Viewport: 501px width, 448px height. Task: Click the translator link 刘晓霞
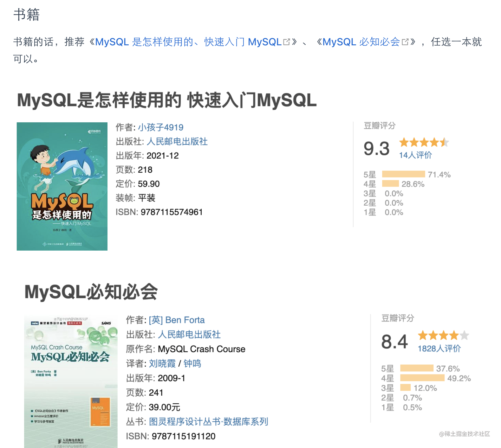coord(162,363)
